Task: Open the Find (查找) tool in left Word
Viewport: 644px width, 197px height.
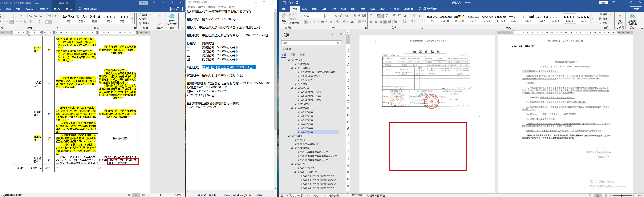Action: point(143,14)
